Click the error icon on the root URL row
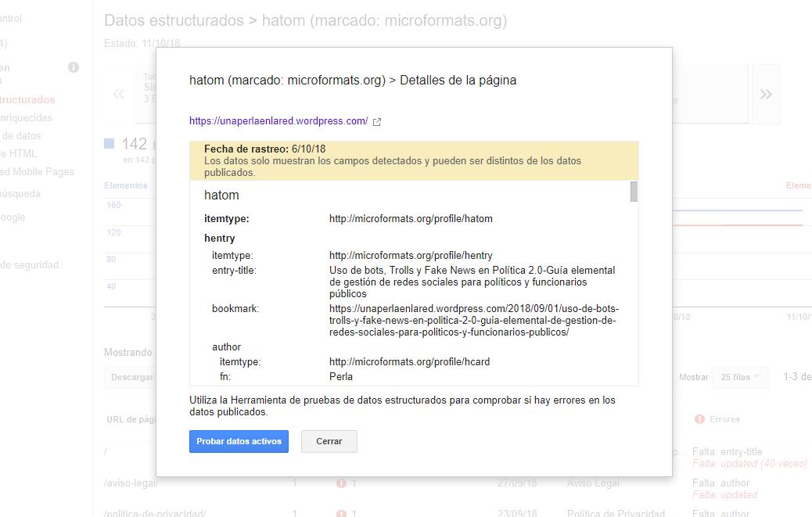 click(x=342, y=451)
